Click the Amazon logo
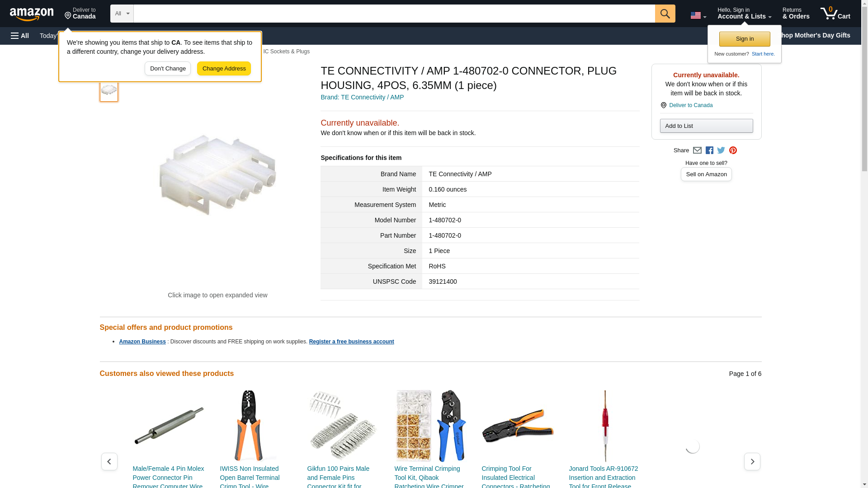 [x=32, y=14]
